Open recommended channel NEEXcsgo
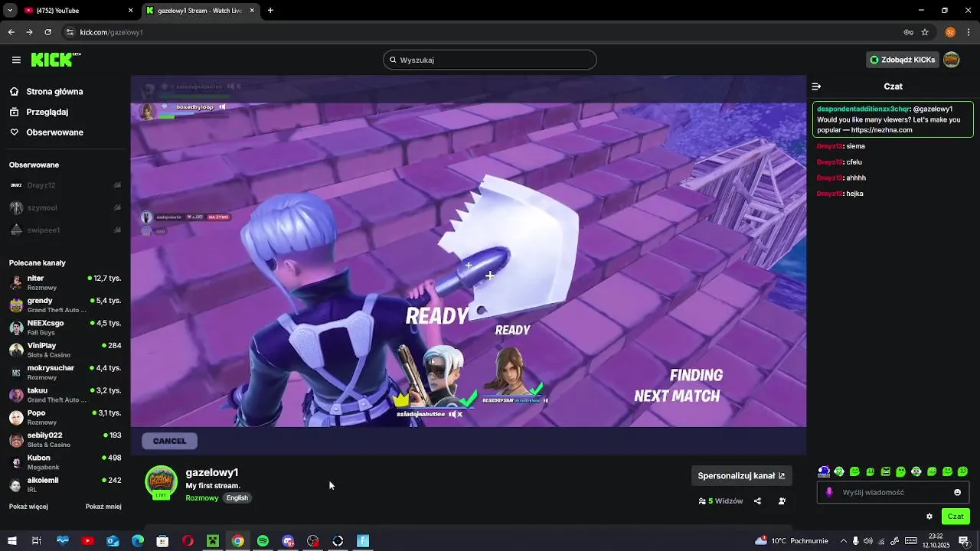Image resolution: width=980 pixels, height=551 pixels. point(65,328)
